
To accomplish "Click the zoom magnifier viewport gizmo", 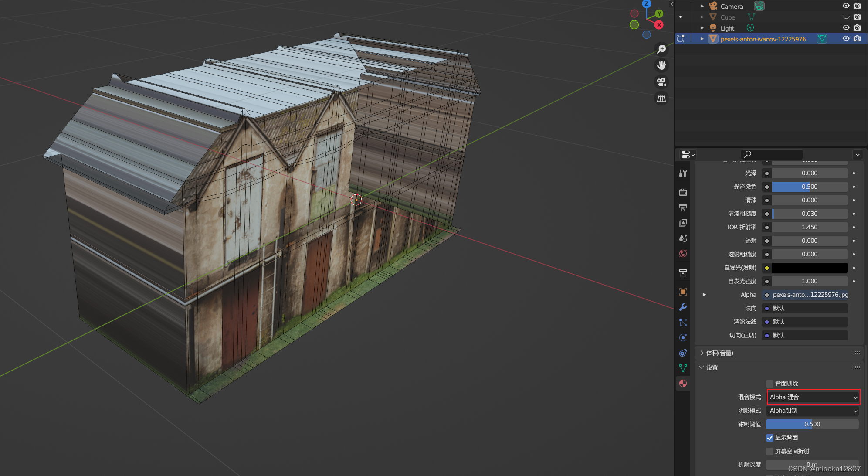I will coord(661,49).
